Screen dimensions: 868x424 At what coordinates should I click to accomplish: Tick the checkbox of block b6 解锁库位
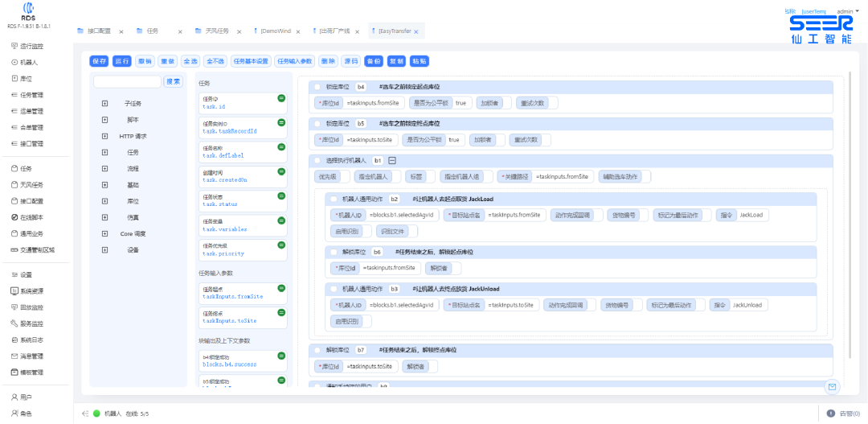point(334,252)
